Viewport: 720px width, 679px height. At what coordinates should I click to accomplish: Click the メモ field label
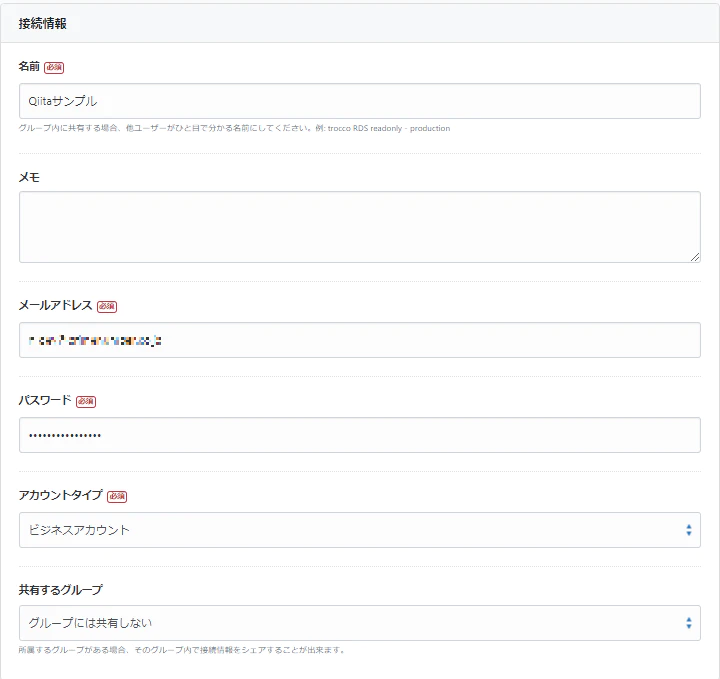point(29,176)
